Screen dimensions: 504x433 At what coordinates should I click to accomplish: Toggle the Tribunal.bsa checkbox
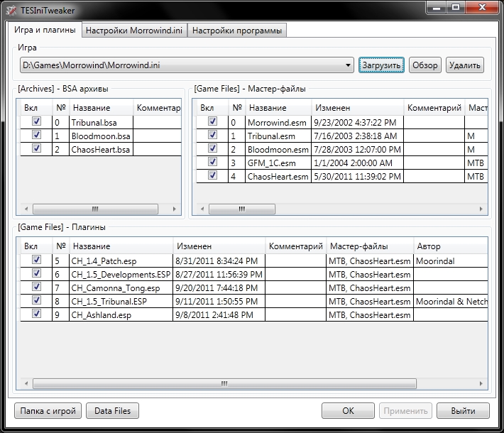click(37, 121)
